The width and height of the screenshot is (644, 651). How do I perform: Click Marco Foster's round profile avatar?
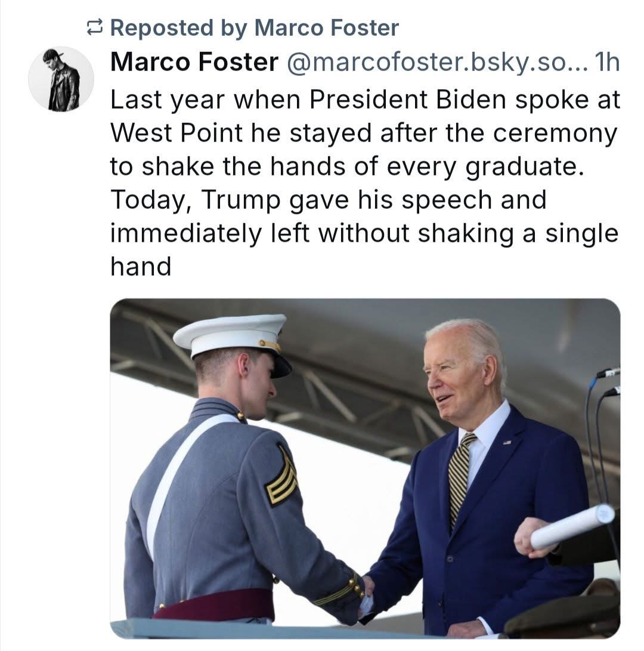point(61,79)
